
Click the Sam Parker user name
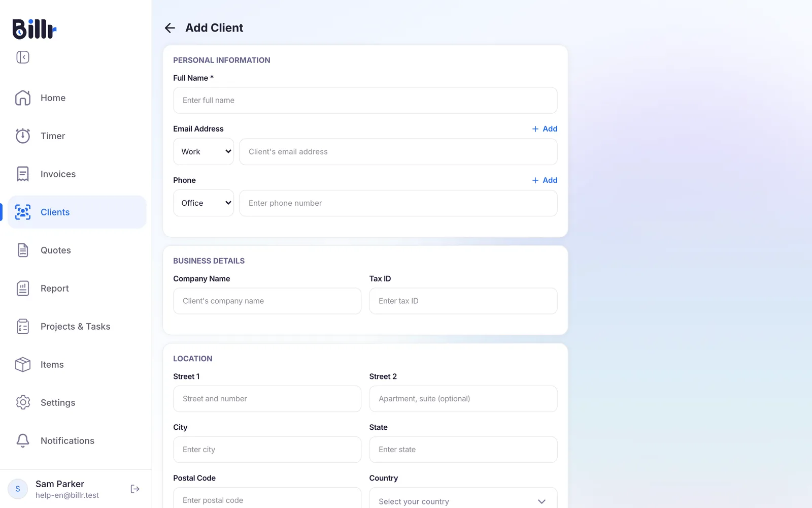click(60, 484)
